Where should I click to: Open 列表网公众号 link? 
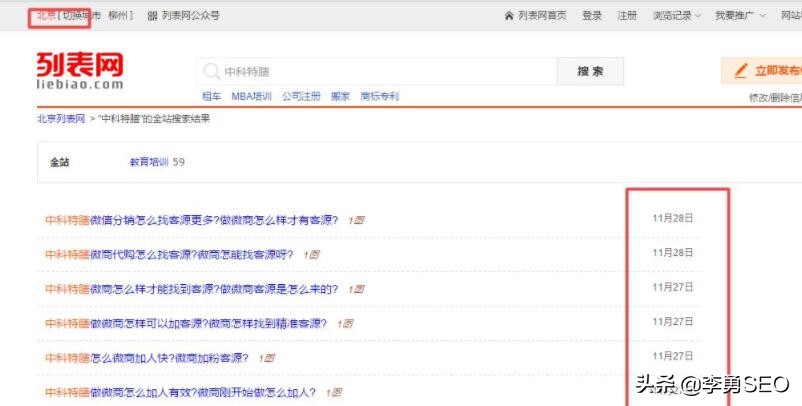191,16
